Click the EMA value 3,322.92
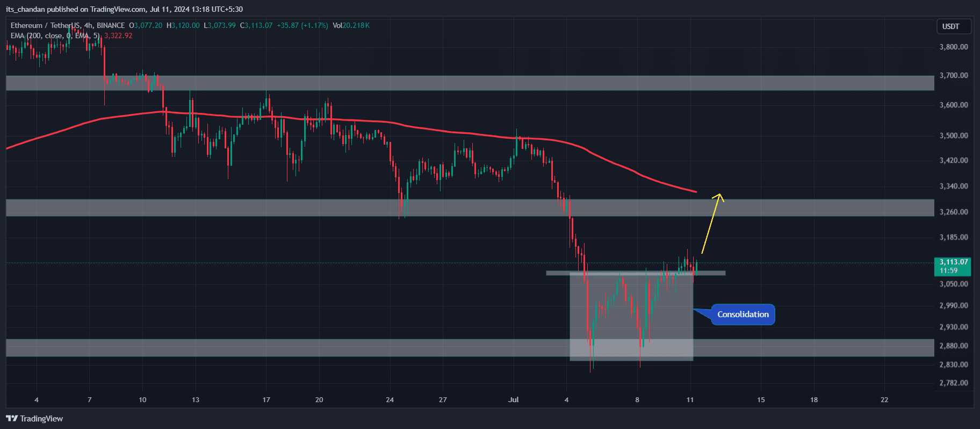Screen dimensions: 980x429 pos(118,35)
